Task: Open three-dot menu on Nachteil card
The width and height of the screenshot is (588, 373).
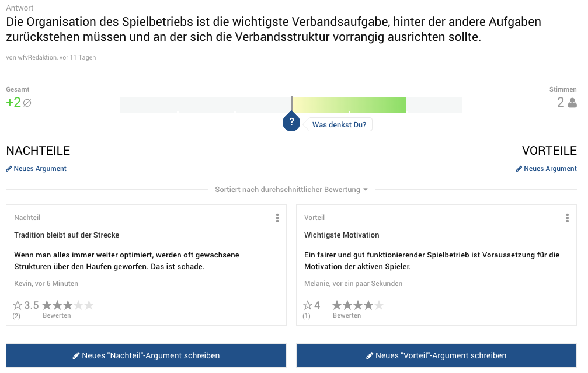Action: pyautogui.click(x=277, y=218)
